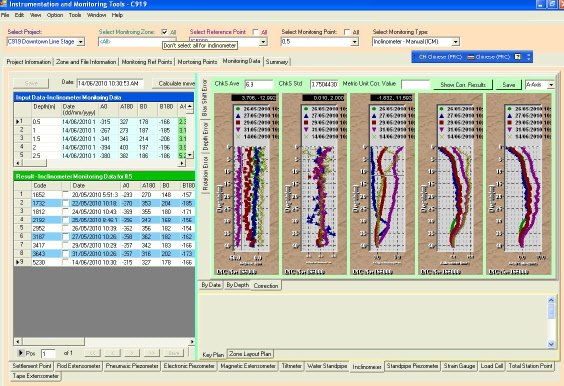Image resolution: width=564 pixels, height=386 pixels.
Task: Open the Window menu
Action: (x=96, y=15)
